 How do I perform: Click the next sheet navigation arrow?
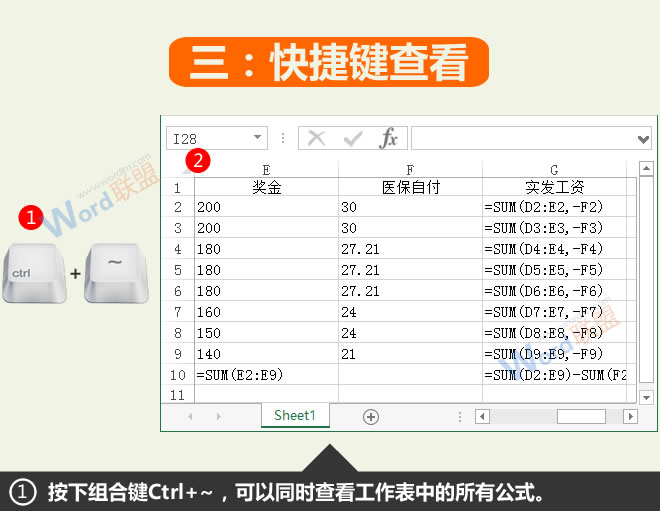[218, 416]
